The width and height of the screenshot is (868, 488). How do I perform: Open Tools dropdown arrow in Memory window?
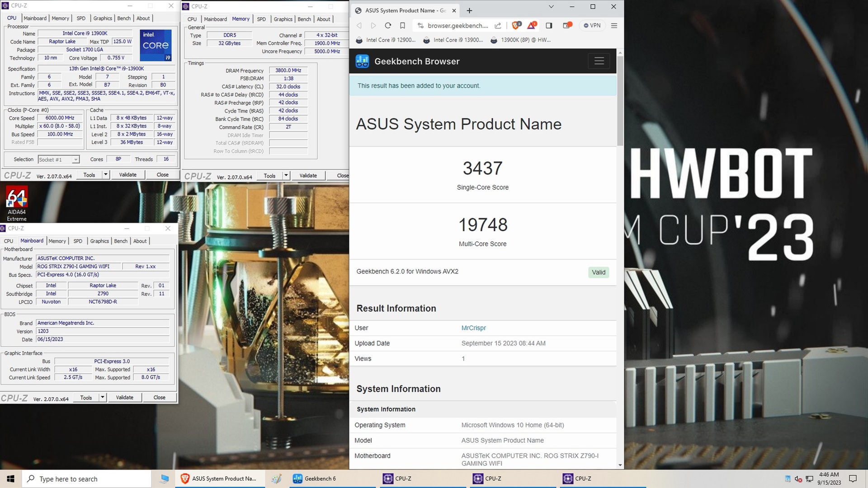coord(286,175)
